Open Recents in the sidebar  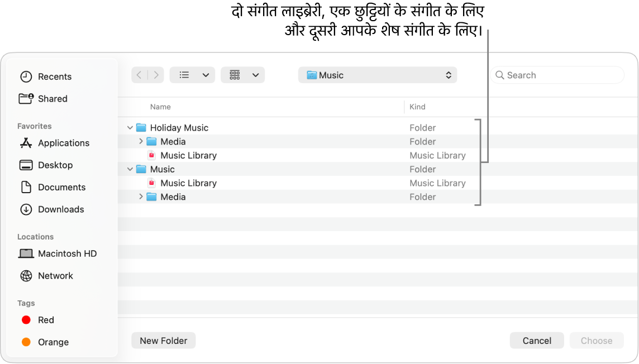(x=46, y=76)
